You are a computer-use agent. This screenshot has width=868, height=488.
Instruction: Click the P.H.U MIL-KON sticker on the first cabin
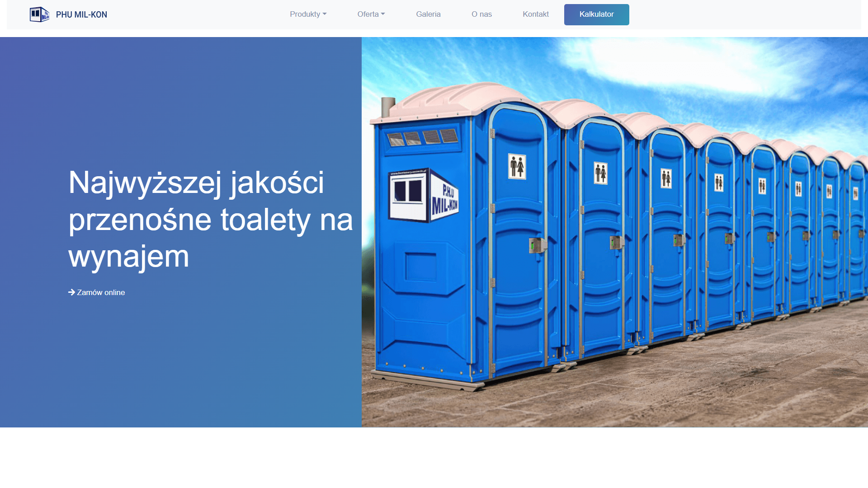tap(423, 197)
